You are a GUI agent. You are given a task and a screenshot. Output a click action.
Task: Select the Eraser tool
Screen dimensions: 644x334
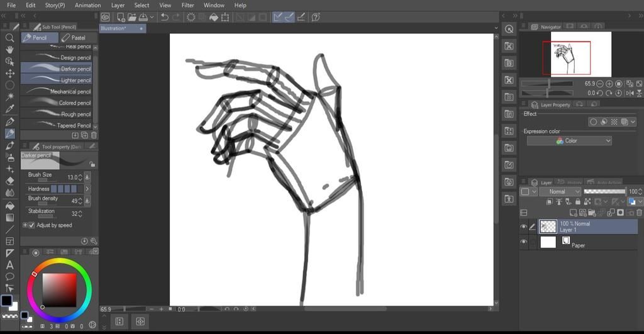[10, 181]
